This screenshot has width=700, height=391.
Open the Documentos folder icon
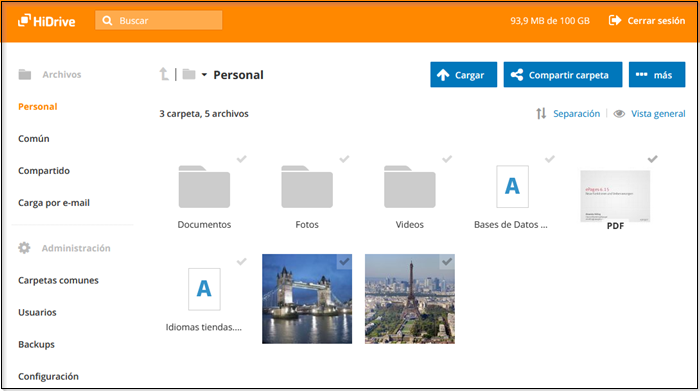[x=204, y=187]
